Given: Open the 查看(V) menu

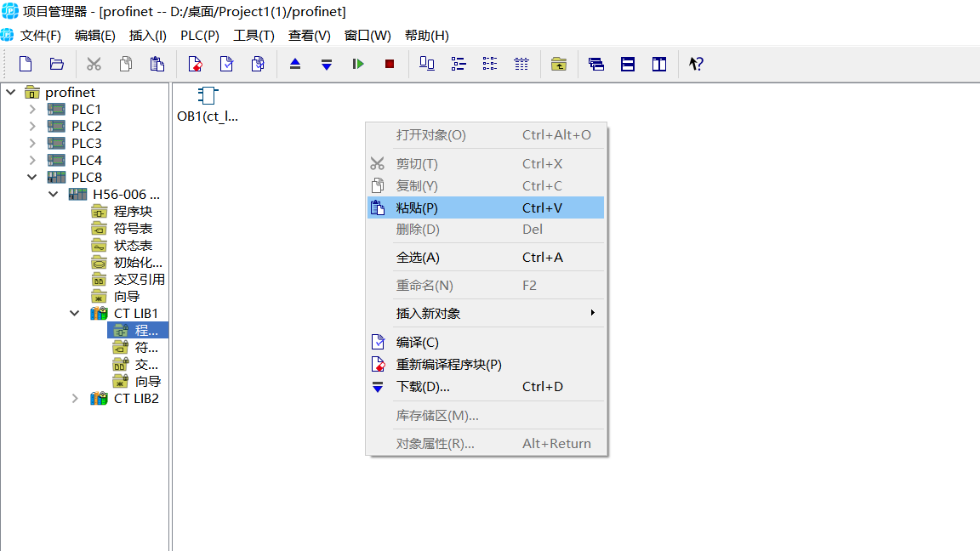Looking at the screenshot, I should pos(310,36).
